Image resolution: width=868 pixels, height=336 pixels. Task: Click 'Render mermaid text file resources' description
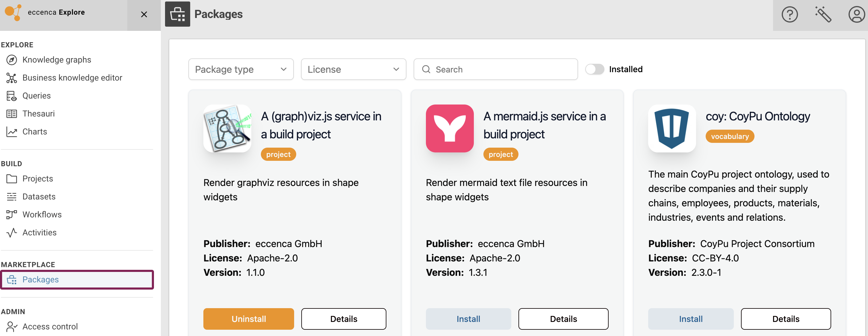[x=506, y=190]
